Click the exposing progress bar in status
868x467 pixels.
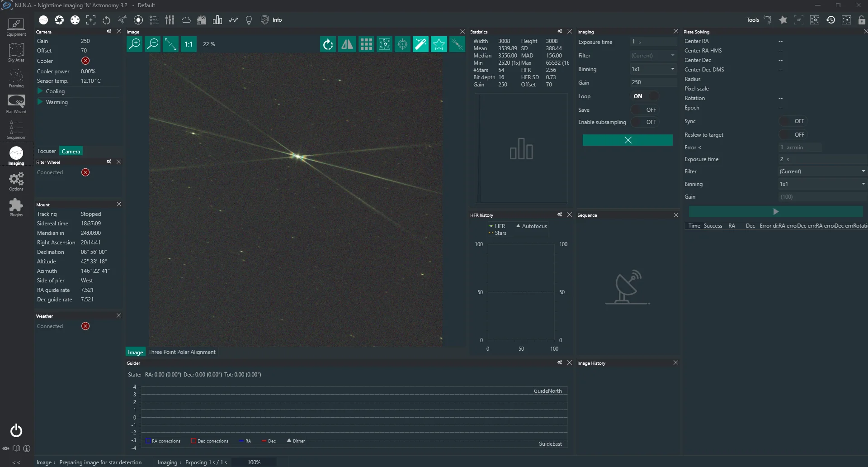(x=254, y=462)
